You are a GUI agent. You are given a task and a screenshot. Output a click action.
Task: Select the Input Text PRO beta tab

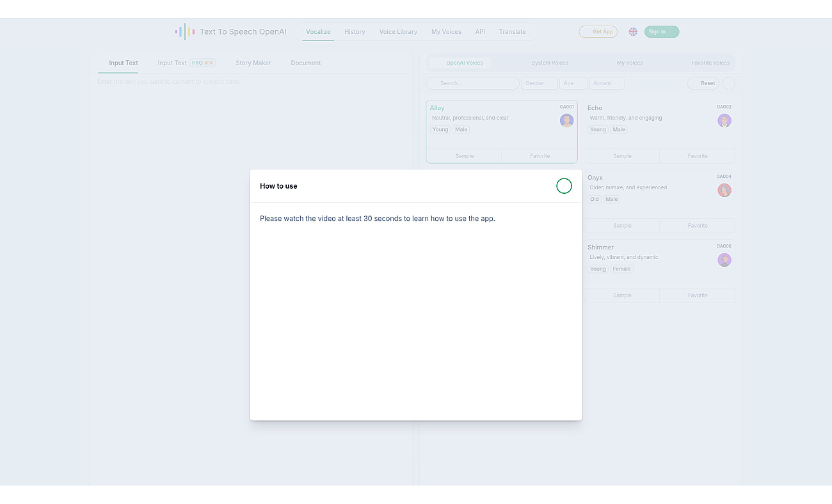tap(186, 63)
